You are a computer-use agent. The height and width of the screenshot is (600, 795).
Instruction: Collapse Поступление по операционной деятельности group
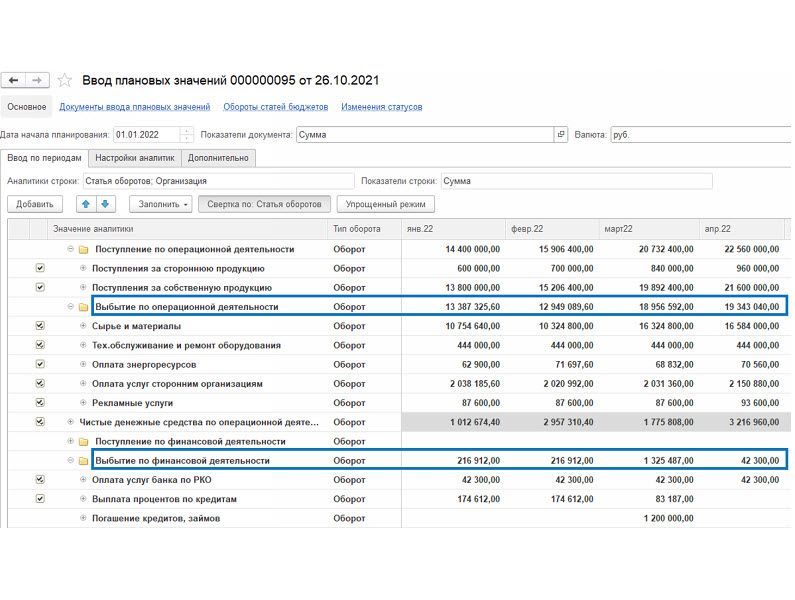(x=70, y=249)
